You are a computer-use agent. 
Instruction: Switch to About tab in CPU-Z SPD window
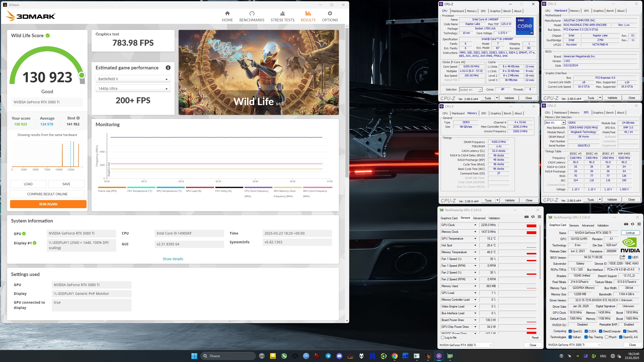pos(621,113)
